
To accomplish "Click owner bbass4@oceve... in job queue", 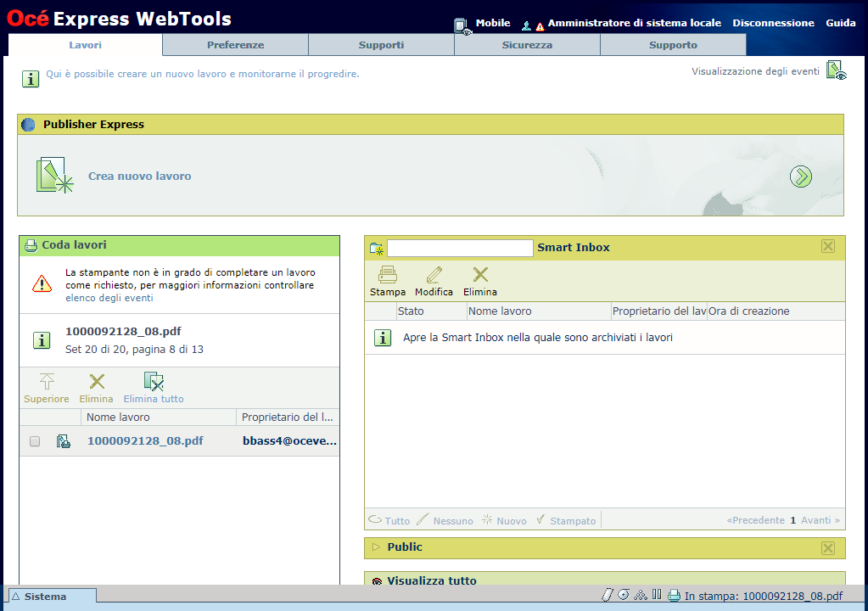I will 289,440.
